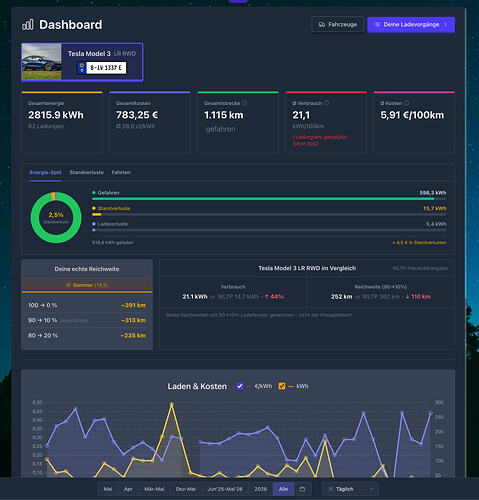Image resolution: width=479 pixels, height=500 pixels.
Task: Toggle the kWh series checkbox
Action: click(282, 386)
